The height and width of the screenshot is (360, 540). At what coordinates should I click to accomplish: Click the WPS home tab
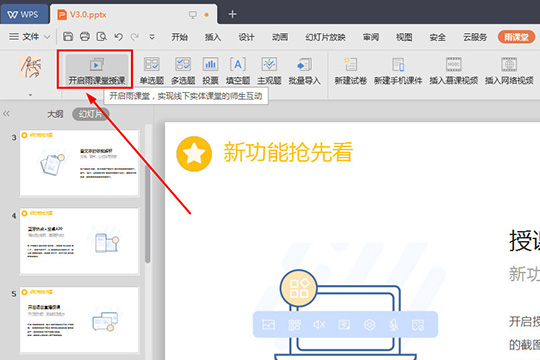[24, 14]
